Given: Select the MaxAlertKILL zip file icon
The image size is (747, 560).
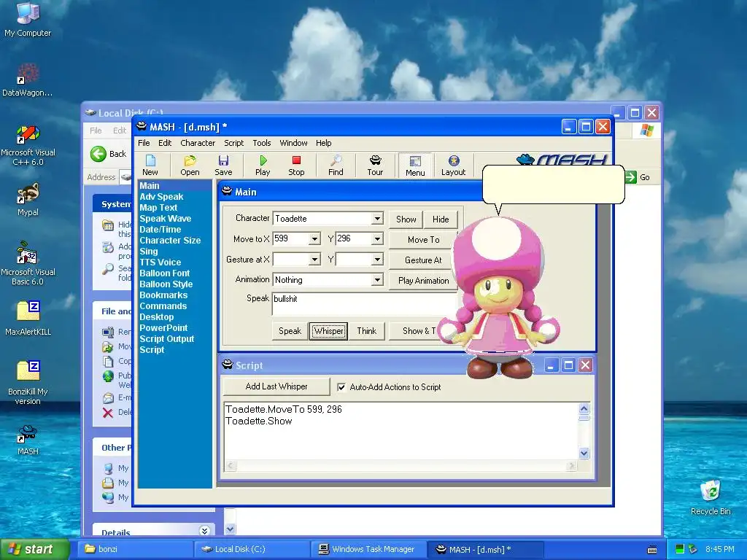Looking at the screenshot, I should tap(28, 318).
